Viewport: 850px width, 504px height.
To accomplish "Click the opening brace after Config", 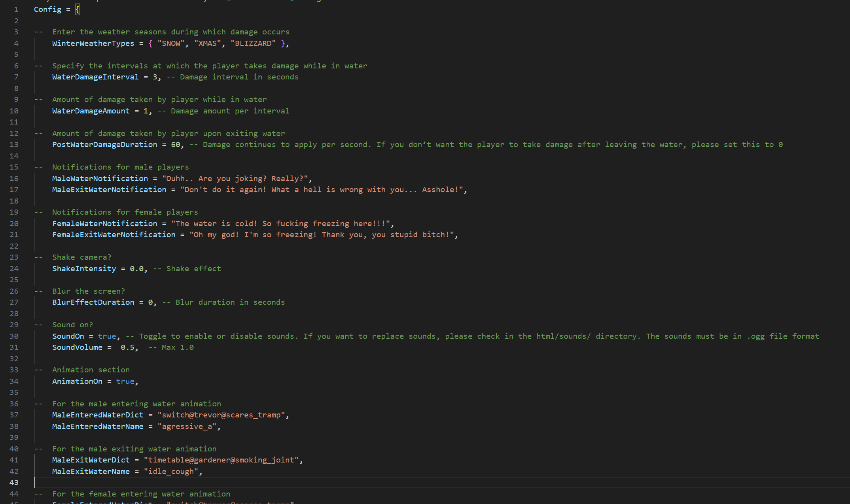I will tap(78, 9).
